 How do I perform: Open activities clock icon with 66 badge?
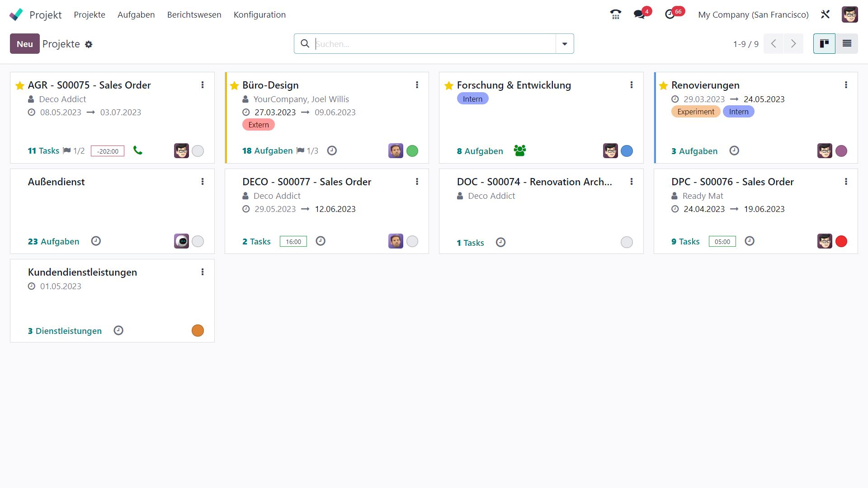(670, 14)
